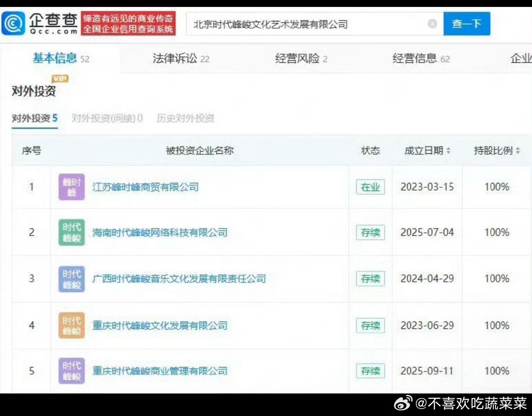Click row number 3 in 序号 column
This screenshot has height=416, width=532.
[x=31, y=279]
